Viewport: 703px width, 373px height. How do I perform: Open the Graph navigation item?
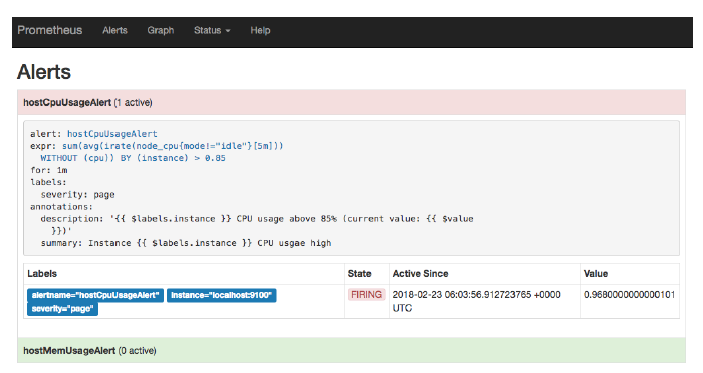[161, 30]
